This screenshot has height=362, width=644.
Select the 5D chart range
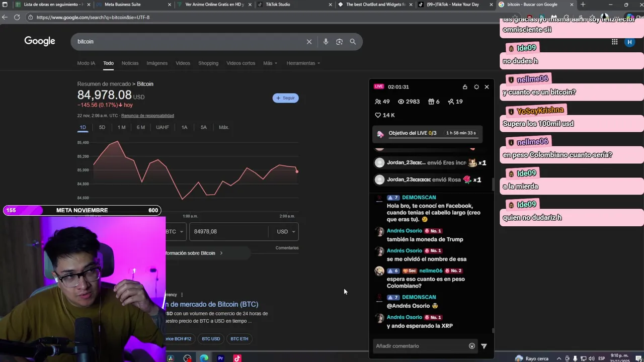[x=102, y=127]
